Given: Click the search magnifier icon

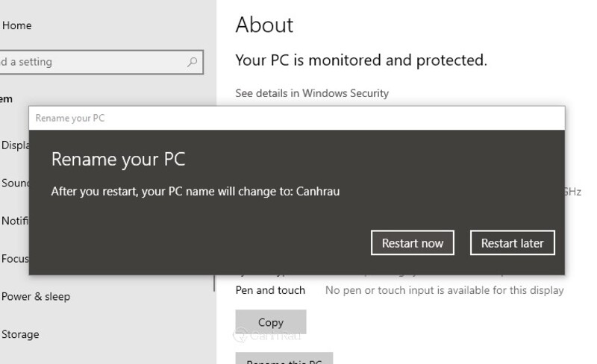Looking at the screenshot, I should (193, 62).
